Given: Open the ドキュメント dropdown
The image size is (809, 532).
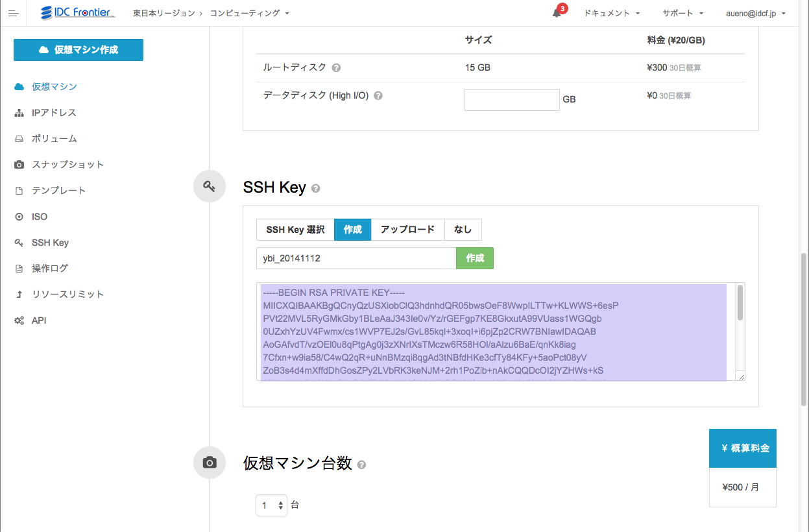Looking at the screenshot, I should click(x=610, y=12).
